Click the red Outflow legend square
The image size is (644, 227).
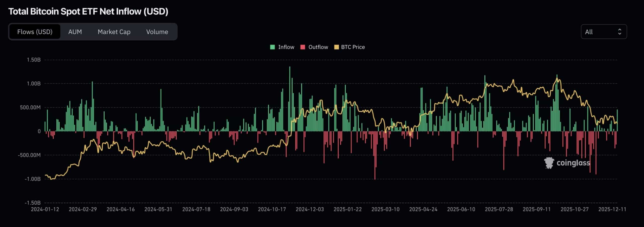(x=303, y=47)
